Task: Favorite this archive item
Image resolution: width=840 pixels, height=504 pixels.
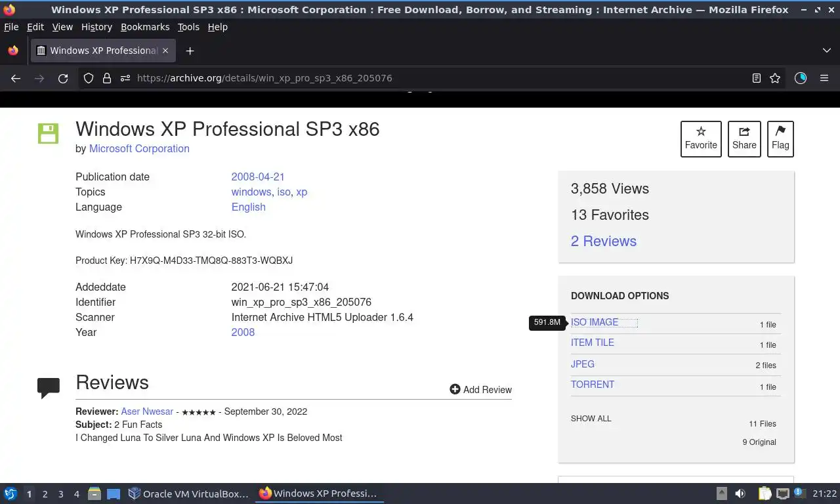Action: (x=701, y=138)
